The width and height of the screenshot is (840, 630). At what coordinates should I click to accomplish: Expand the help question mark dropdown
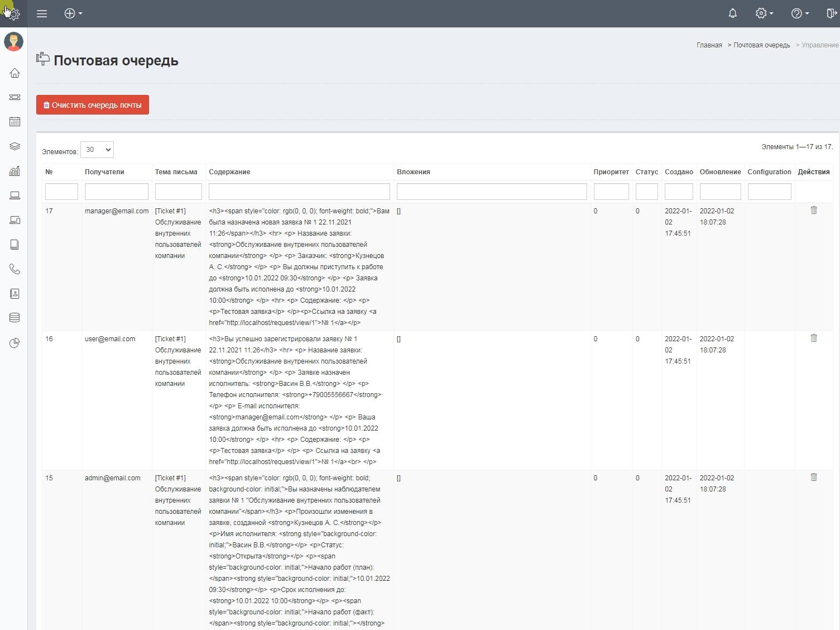(x=800, y=13)
